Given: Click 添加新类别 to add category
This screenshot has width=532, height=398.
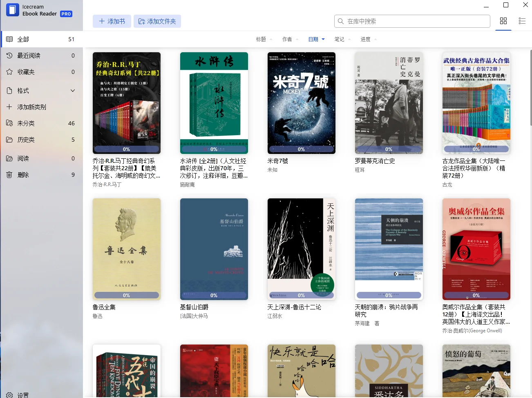Looking at the screenshot, I should click(41, 107).
